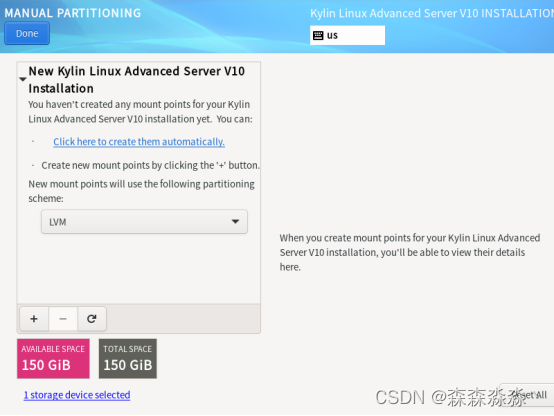554x416 pixels.
Task: Click the 'When you create mount points' details text
Action: pyautogui.click(x=410, y=252)
